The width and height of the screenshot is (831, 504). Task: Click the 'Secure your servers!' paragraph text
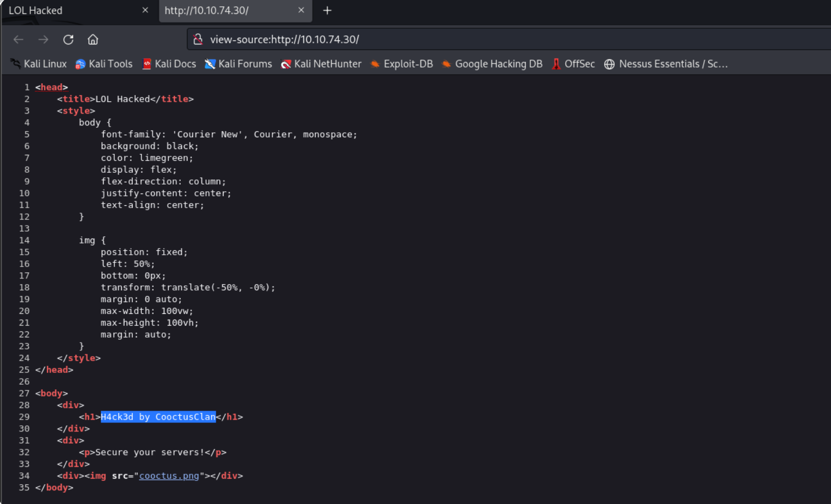(150, 452)
